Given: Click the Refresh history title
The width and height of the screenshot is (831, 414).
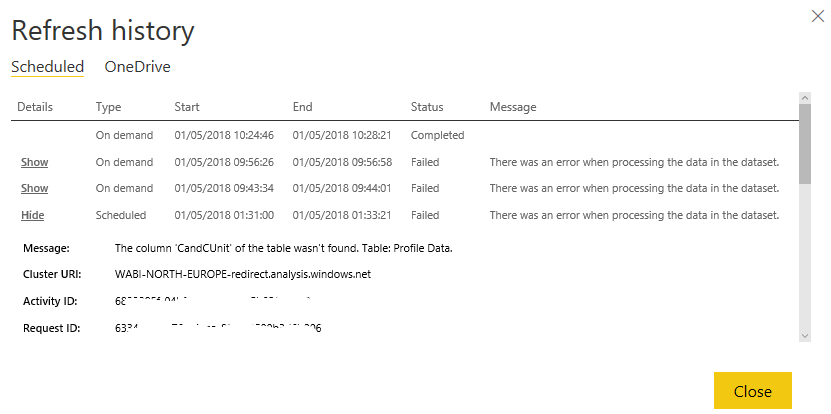Looking at the screenshot, I should click(103, 30).
